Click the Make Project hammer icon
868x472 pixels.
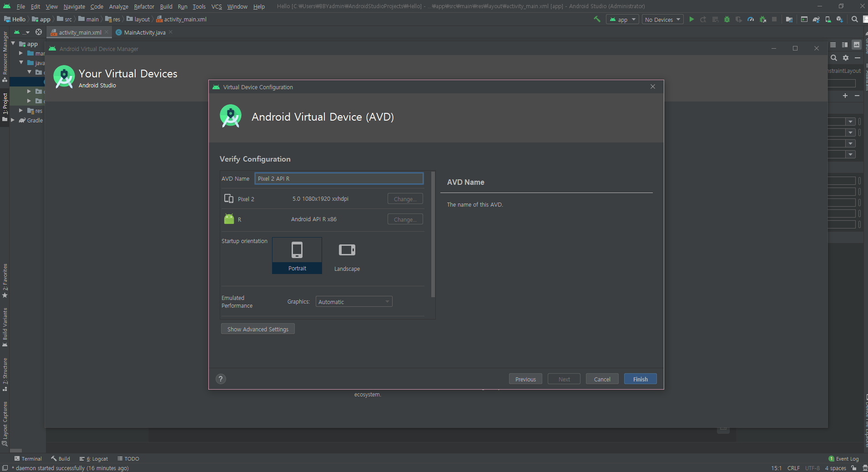pos(597,19)
